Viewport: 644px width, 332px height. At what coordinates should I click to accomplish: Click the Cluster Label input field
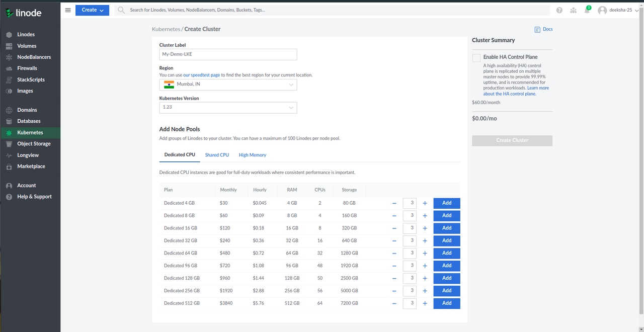click(228, 54)
